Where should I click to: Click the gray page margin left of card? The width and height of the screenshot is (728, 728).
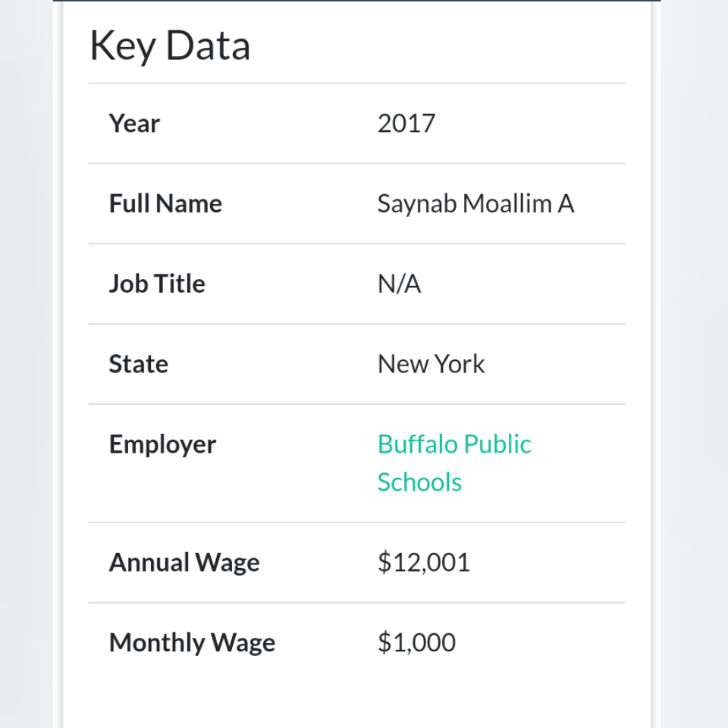[26, 364]
